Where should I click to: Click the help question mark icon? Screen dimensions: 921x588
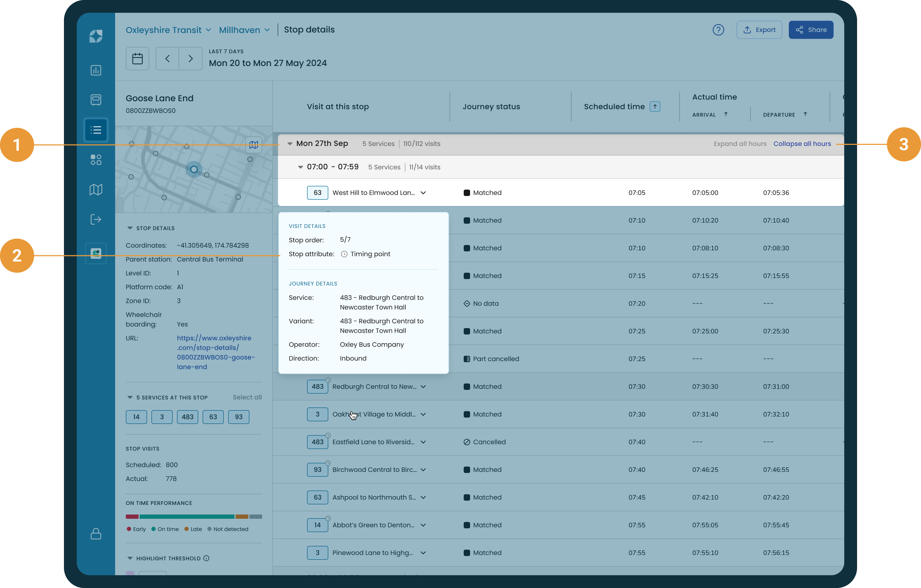(x=718, y=30)
